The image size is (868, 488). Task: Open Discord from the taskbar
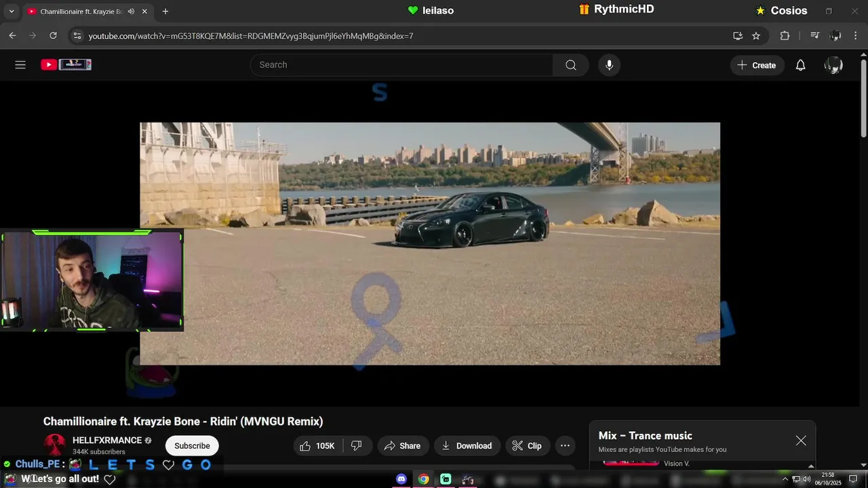pyautogui.click(x=401, y=479)
